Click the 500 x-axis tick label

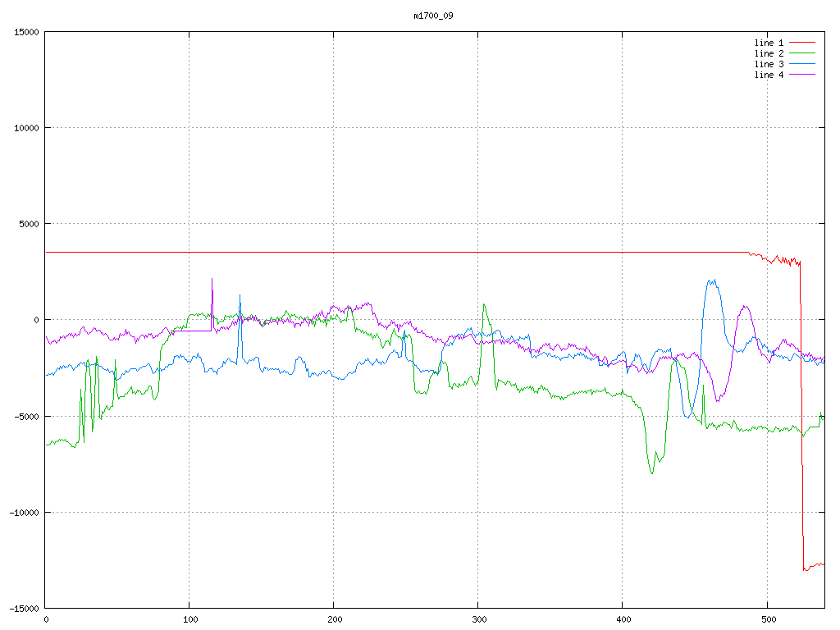pos(767,619)
